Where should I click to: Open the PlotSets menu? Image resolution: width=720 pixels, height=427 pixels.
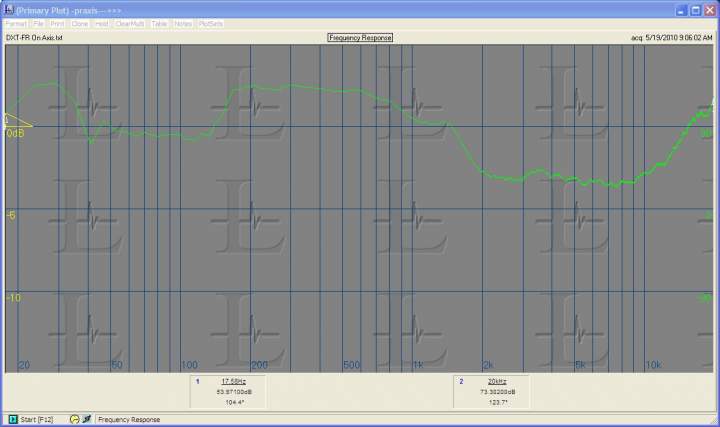211,23
